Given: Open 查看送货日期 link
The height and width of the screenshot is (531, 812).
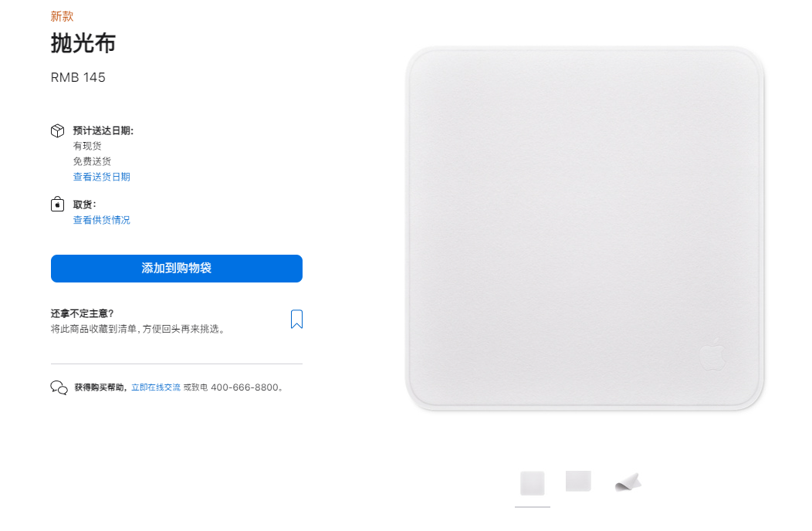Looking at the screenshot, I should 102,177.
